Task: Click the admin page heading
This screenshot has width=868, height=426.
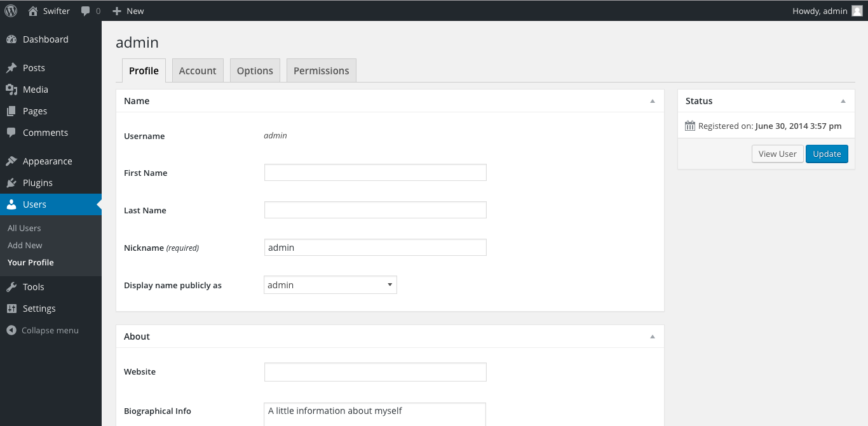Action: [x=137, y=43]
